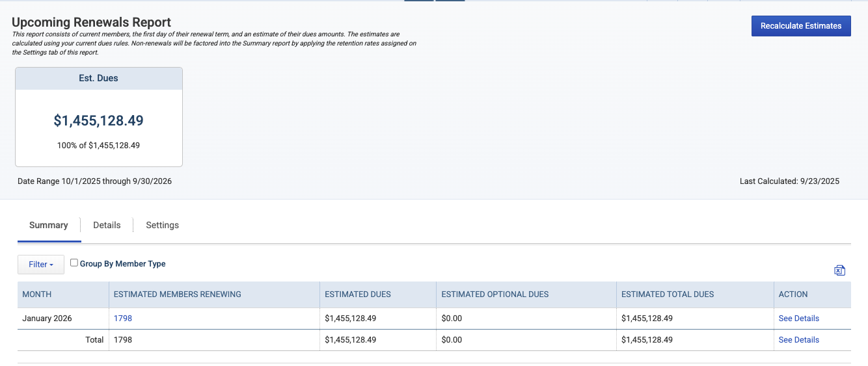Click the Last Calculated date text
868x366 pixels.
click(x=789, y=181)
